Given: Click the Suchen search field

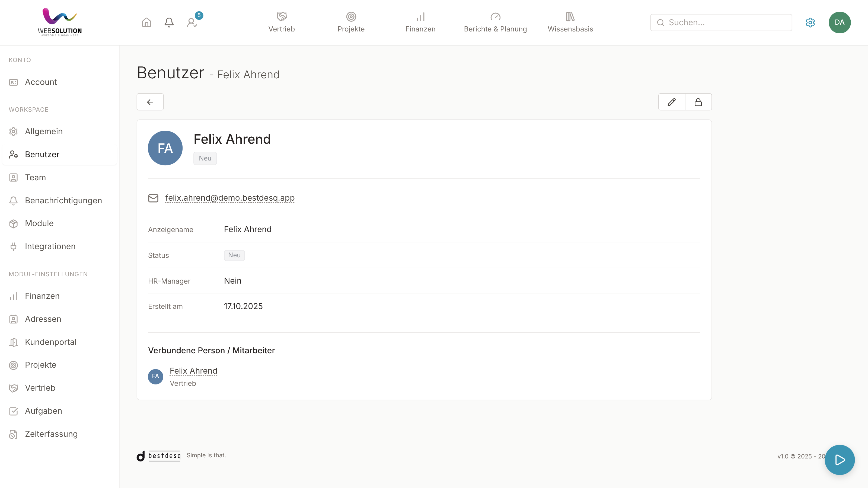Looking at the screenshot, I should (x=721, y=23).
